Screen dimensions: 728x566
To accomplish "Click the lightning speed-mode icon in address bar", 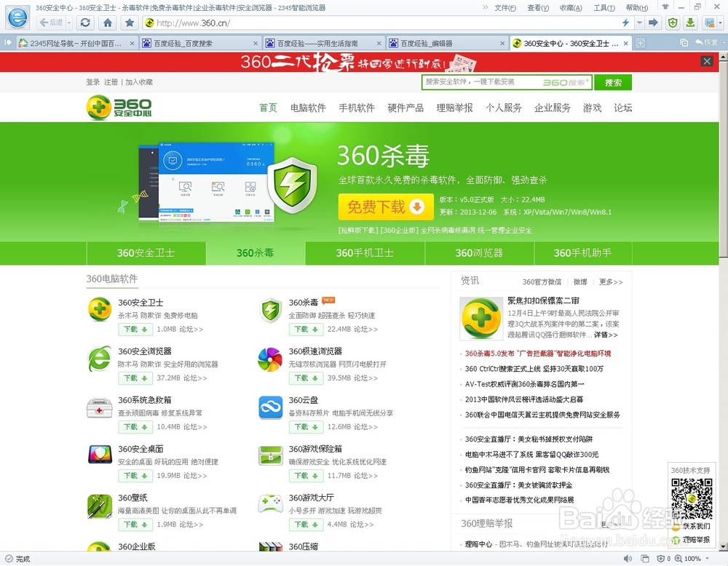I will pyautogui.click(x=625, y=23).
